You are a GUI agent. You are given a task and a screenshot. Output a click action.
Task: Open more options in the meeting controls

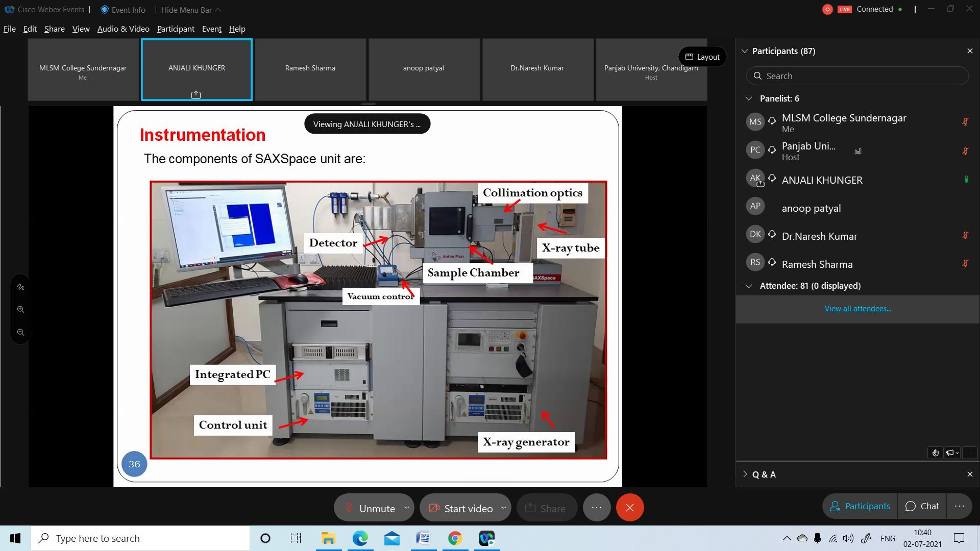pos(597,508)
